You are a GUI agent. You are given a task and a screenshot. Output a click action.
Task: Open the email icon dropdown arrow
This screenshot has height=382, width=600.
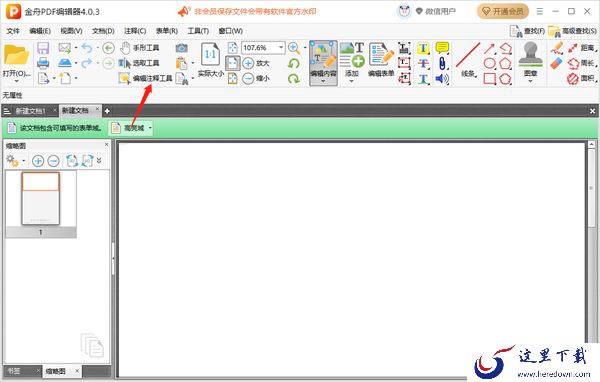pyautogui.click(x=76, y=48)
